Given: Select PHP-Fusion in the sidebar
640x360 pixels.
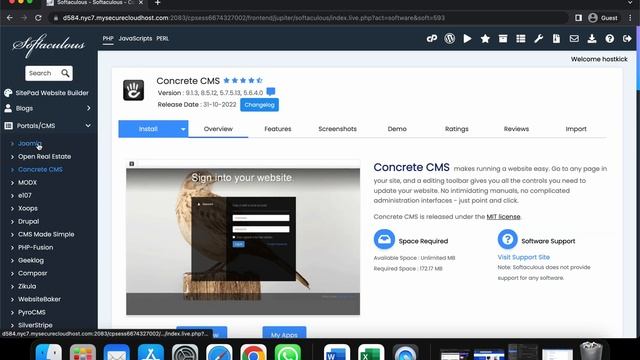Looking at the screenshot, I should click(x=35, y=247).
